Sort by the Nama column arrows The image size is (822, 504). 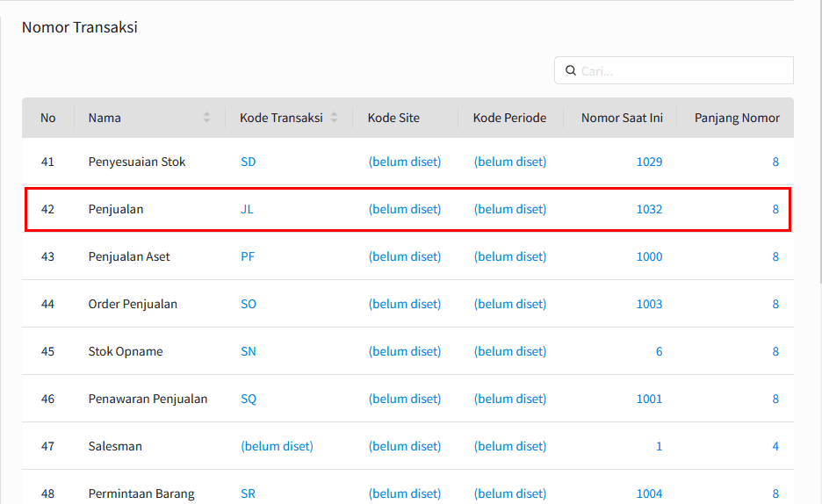(206, 118)
